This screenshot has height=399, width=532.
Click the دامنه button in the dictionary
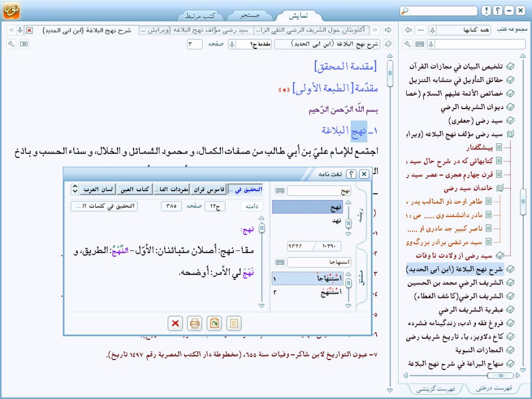tap(252, 206)
